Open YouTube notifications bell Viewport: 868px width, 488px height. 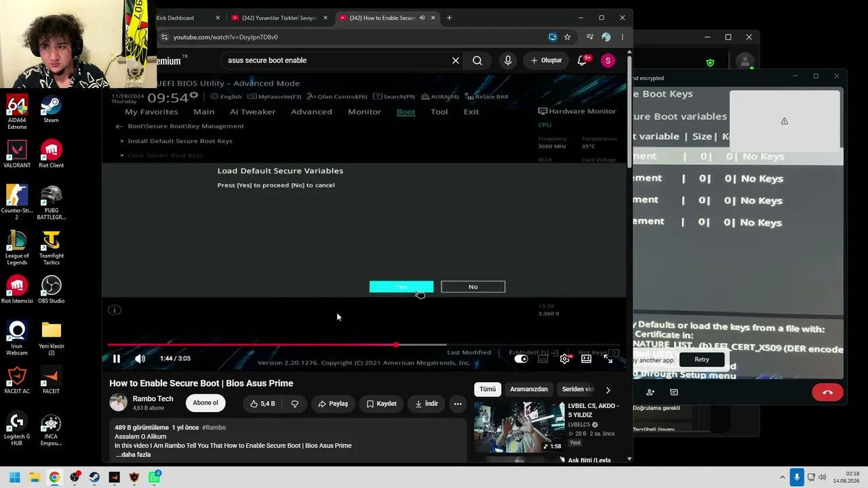point(582,60)
